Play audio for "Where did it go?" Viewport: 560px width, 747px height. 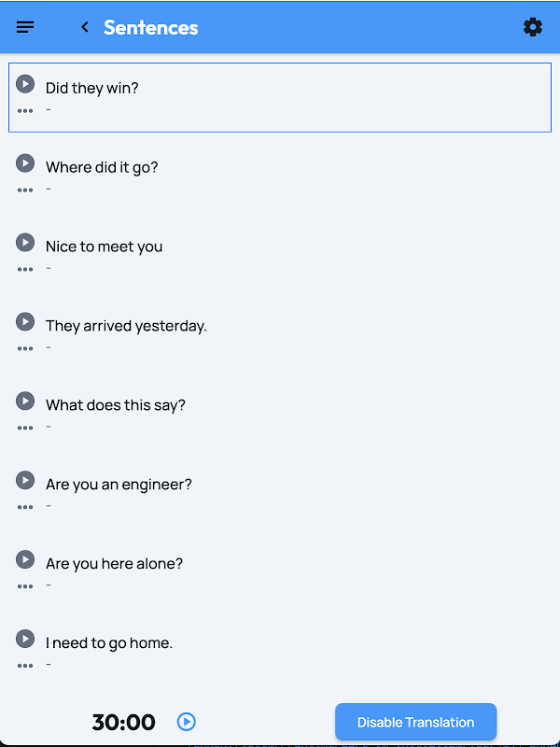tap(25, 163)
